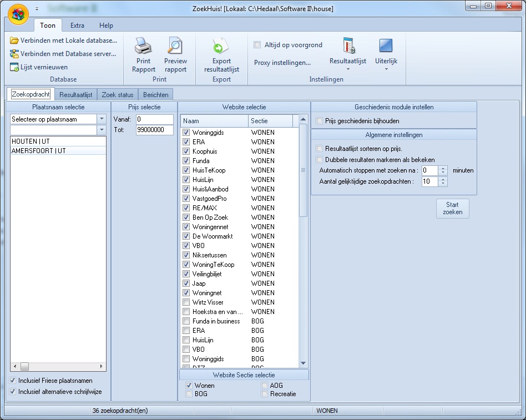Uncheck Funda in the website list
This screenshot has width=526, height=420.
click(186, 161)
